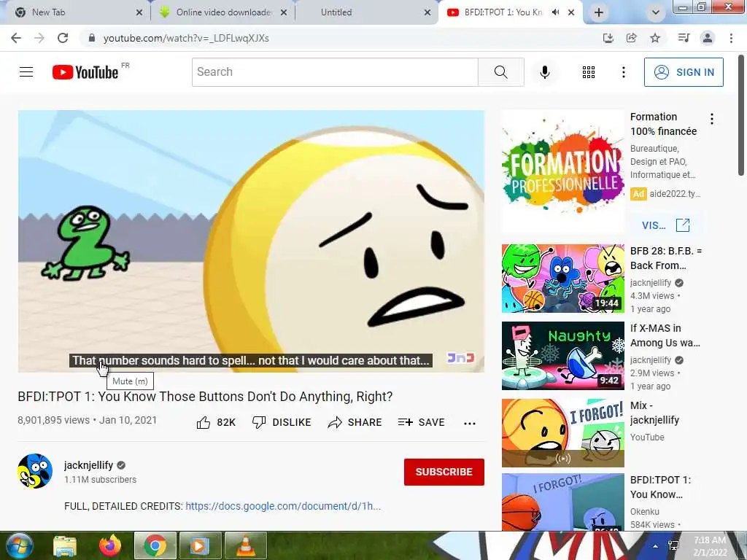Click the VIS... visit advertiser button
Viewport: 747px width, 560px height.
point(665,225)
